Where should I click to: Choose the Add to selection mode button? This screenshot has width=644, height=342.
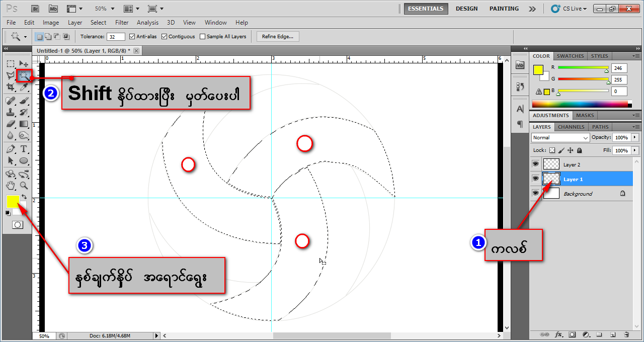point(48,37)
